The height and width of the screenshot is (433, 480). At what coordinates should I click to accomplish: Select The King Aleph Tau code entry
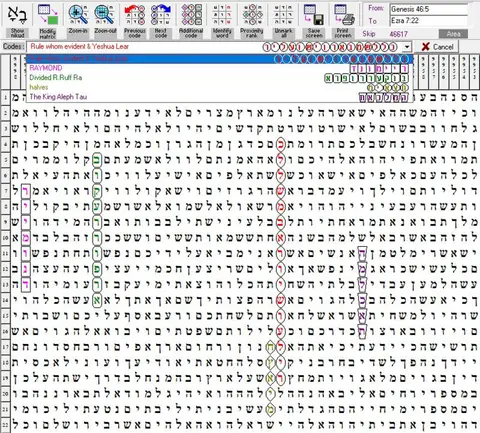pos(220,97)
